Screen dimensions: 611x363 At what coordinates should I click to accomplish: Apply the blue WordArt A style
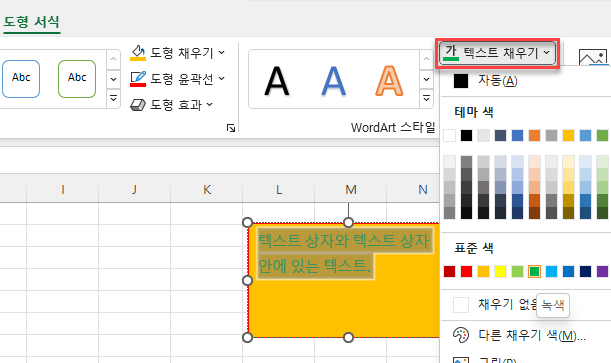333,81
